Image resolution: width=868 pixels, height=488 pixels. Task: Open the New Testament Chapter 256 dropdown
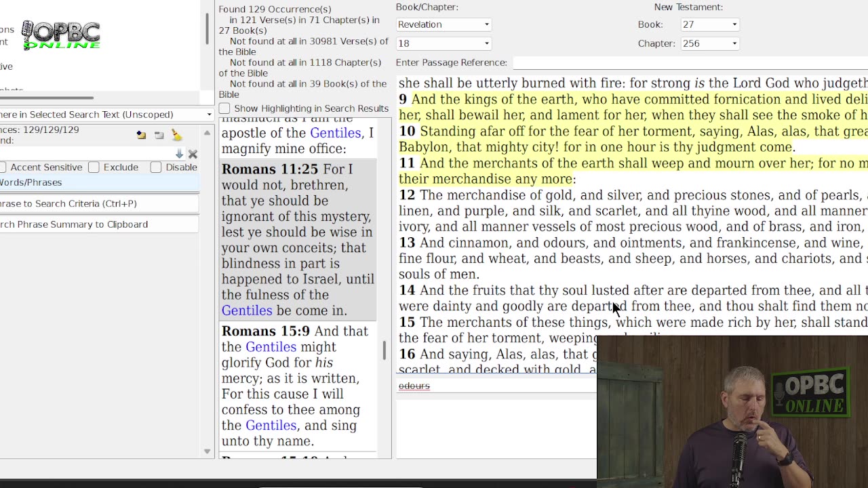(709, 43)
